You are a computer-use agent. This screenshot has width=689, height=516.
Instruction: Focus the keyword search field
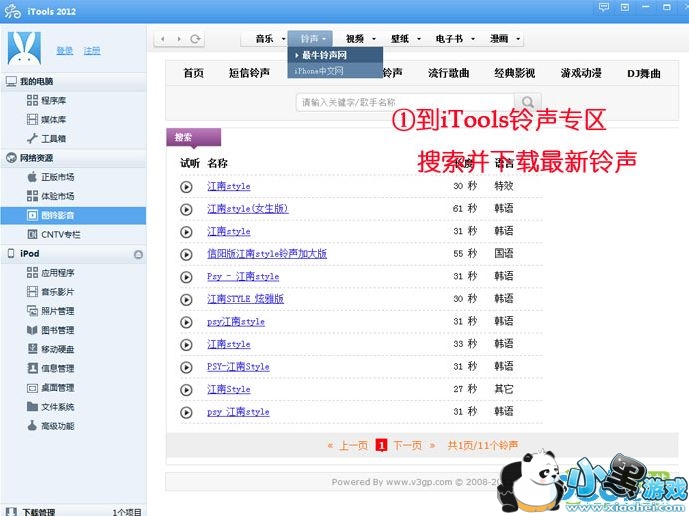[x=405, y=102]
